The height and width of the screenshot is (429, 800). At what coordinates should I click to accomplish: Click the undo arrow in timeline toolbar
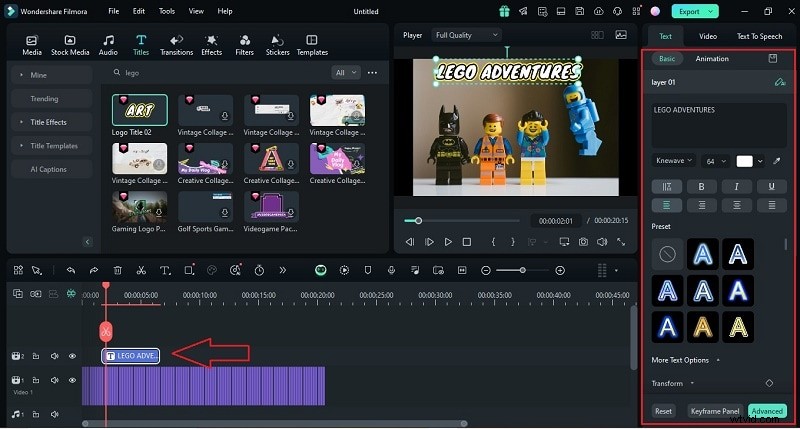pyautogui.click(x=71, y=270)
